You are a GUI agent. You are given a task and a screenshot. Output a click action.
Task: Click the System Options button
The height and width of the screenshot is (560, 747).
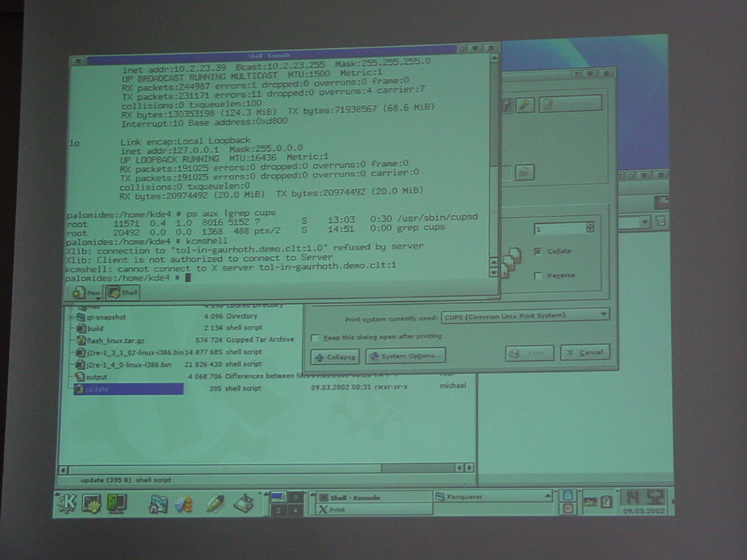click(x=406, y=356)
